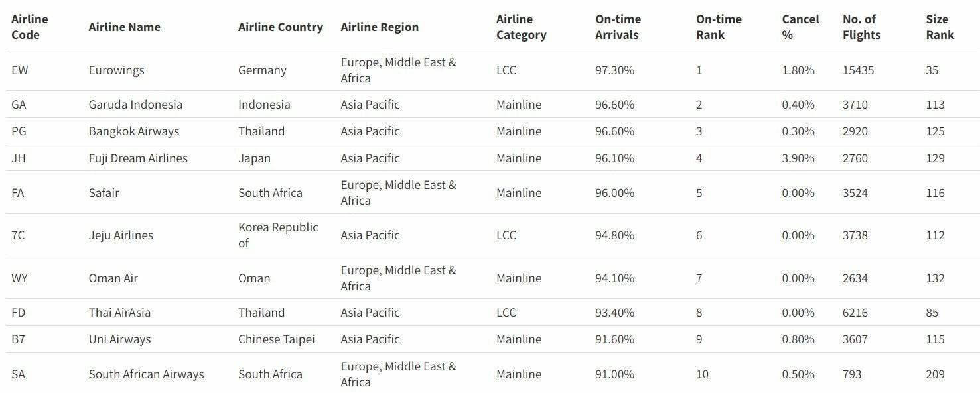Click the Thai AirAsia name cell
This screenshot has height=393, width=980.
119,313
